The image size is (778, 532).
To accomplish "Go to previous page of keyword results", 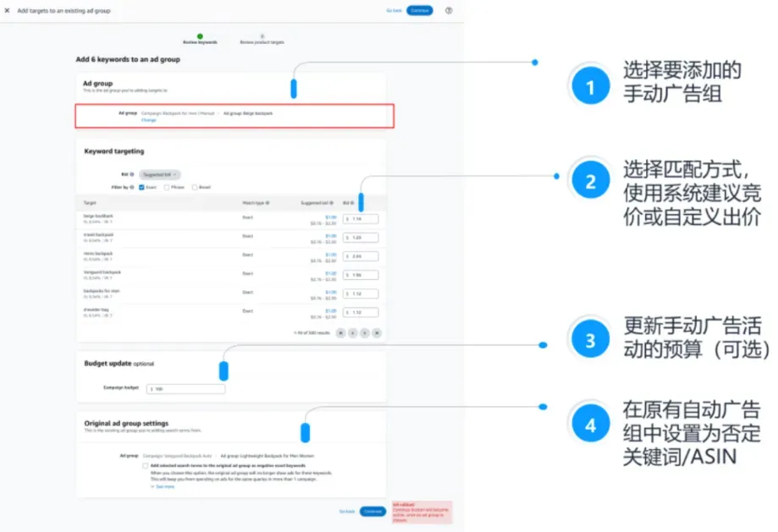I will [x=353, y=333].
